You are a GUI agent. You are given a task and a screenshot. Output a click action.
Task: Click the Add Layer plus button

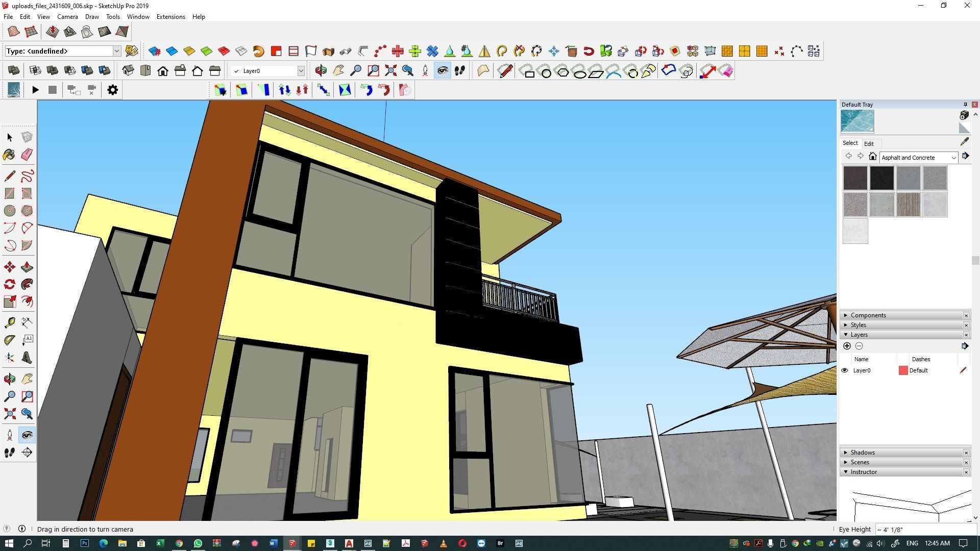[847, 346]
